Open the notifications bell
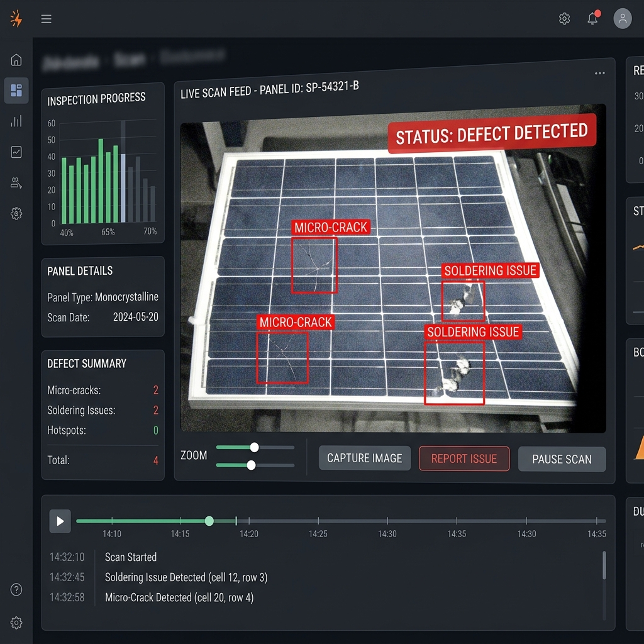Viewport: 644px width, 644px height. coord(592,18)
